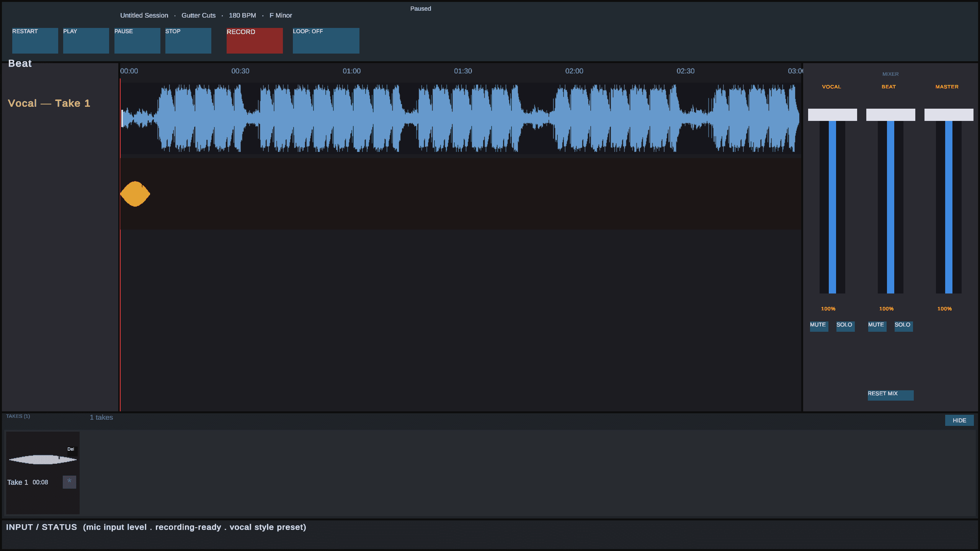This screenshot has height=551, width=980.
Task: Select the 'Vocal — Take 1' track label
Action: pyautogui.click(x=49, y=103)
